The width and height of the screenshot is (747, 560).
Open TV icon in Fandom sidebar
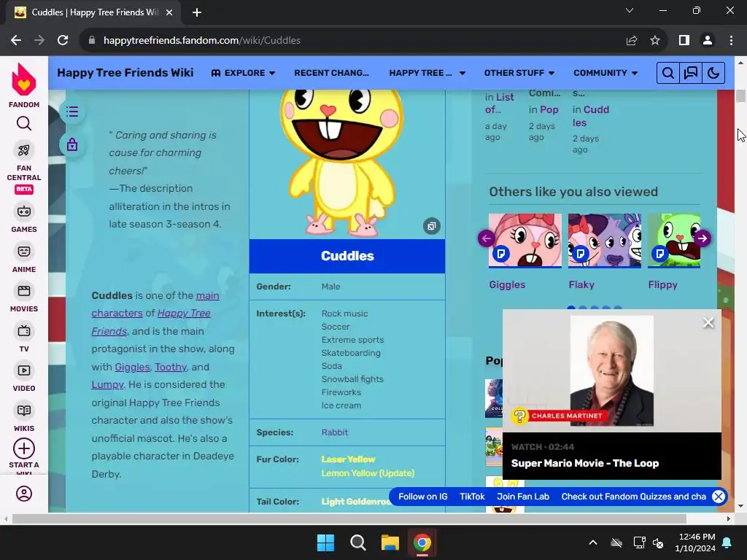(x=24, y=331)
